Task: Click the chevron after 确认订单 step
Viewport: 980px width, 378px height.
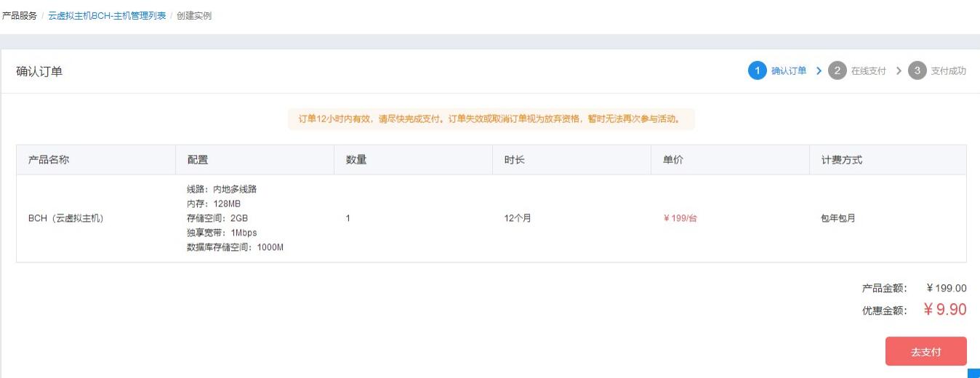Action: pos(819,71)
